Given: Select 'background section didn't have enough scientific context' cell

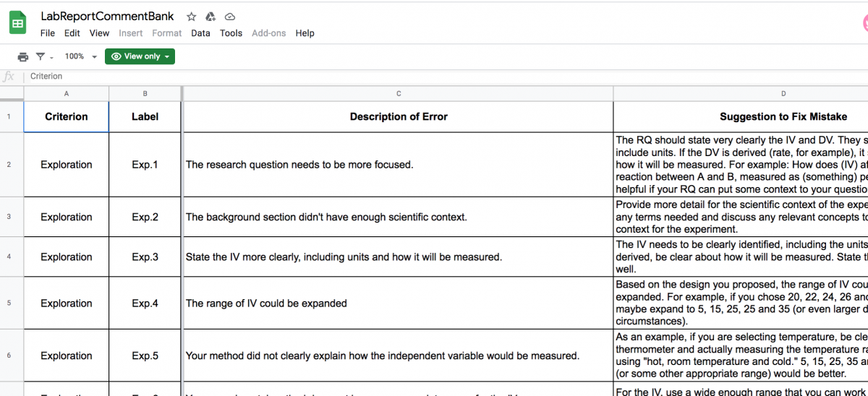Looking at the screenshot, I should click(x=399, y=217).
